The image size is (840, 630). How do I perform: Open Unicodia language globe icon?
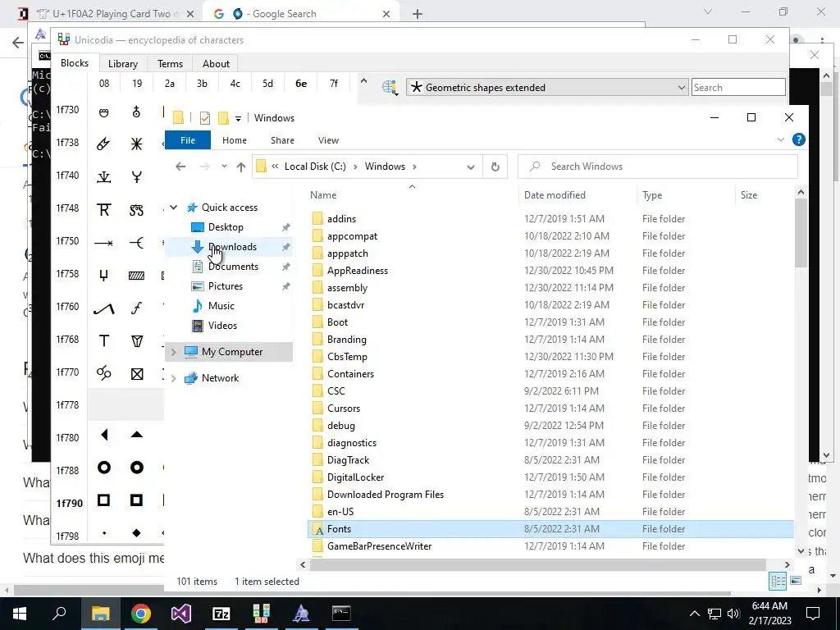(x=390, y=87)
